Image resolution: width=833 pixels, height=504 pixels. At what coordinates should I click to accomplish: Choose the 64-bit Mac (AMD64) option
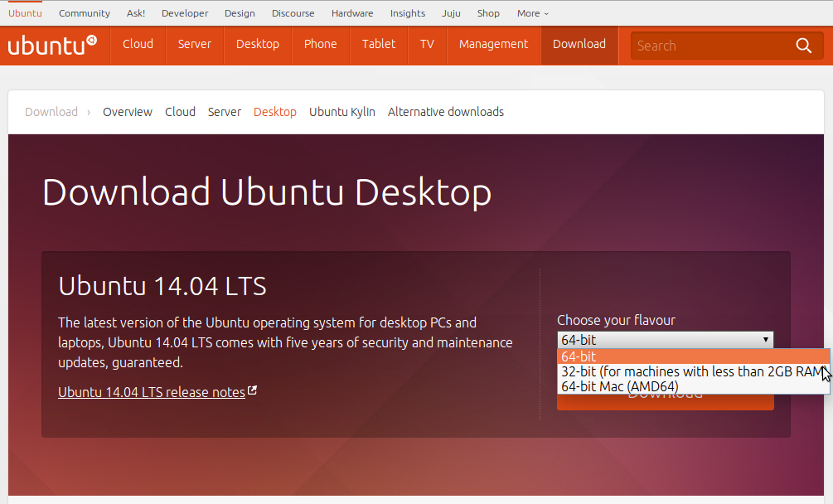(x=693, y=386)
